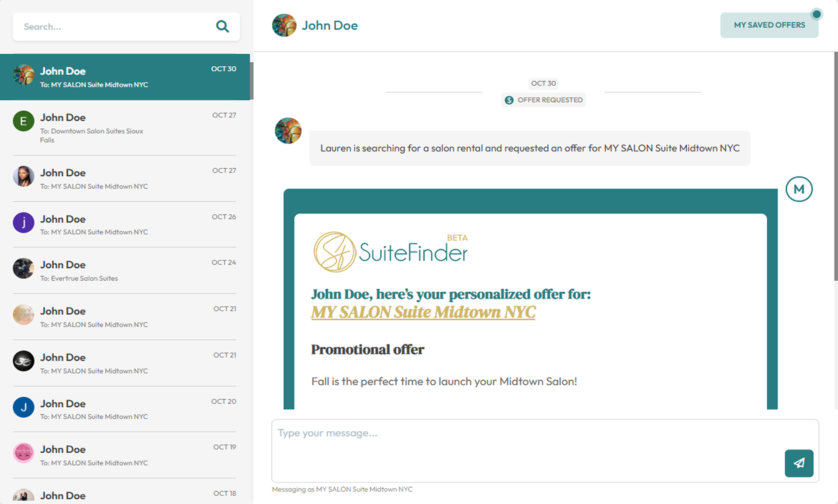Open the MY SALON Suite Midtown NYC offer link

tap(423, 312)
